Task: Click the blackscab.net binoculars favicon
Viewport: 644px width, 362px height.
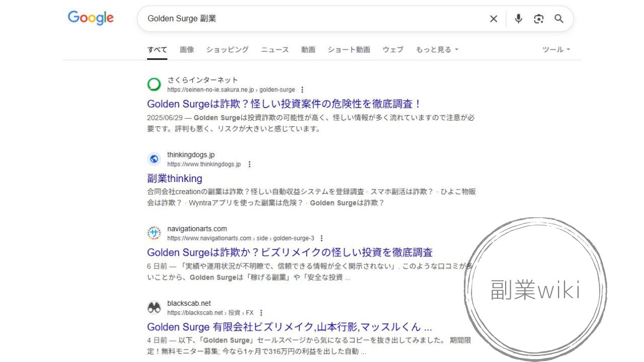Action: (x=154, y=308)
